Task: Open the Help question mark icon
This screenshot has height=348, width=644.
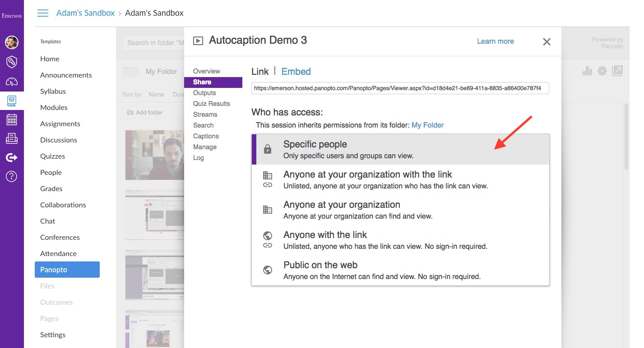Action: (x=12, y=176)
